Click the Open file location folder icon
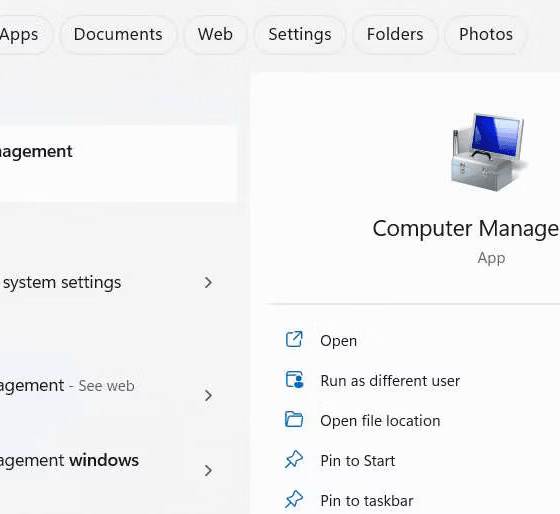The width and height of the screenshot is (560, 514). 294,419
